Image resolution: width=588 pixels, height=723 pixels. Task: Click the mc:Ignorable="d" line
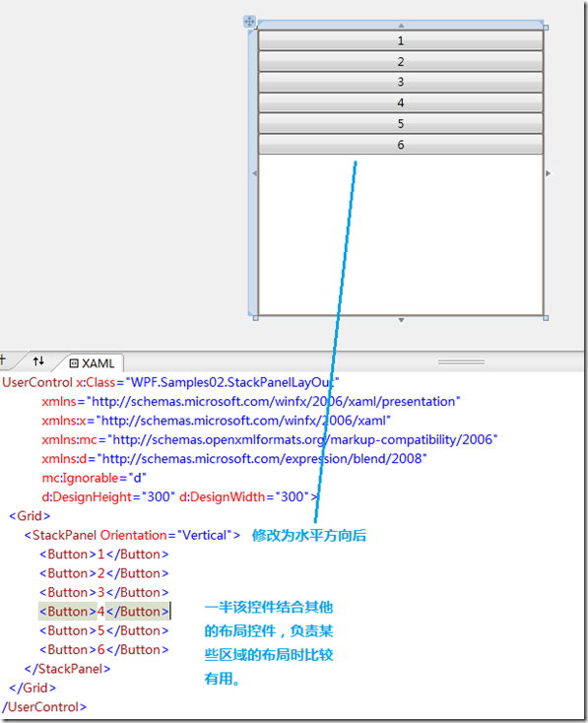(95, 478)
